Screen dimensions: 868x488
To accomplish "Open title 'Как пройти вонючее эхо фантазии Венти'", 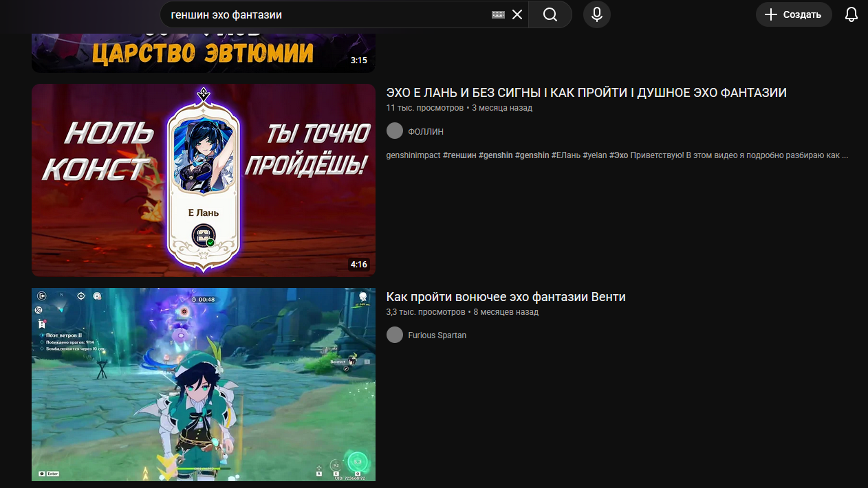I will [x=506, y=297].
